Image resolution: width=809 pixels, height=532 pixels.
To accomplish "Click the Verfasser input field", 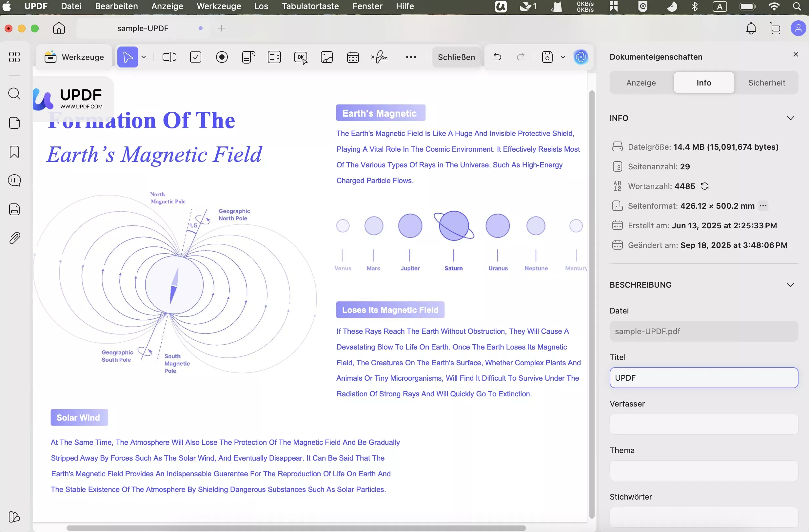I will 704,424.
